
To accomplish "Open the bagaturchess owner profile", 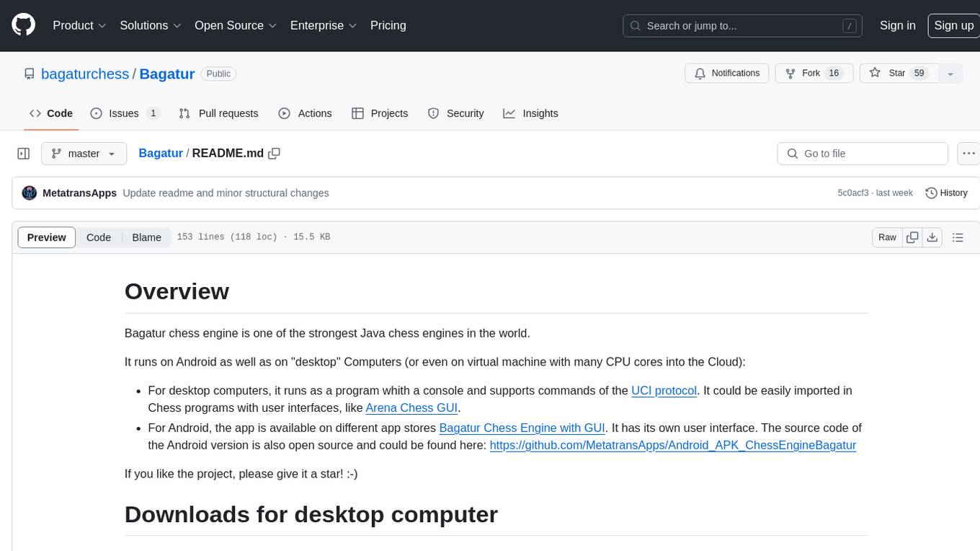I will tap(85, 74).
